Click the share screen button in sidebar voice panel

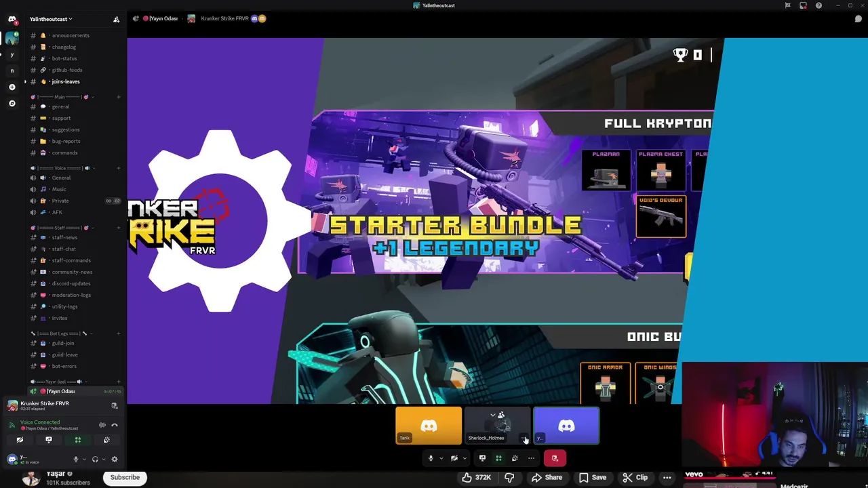tap(49, 440)
